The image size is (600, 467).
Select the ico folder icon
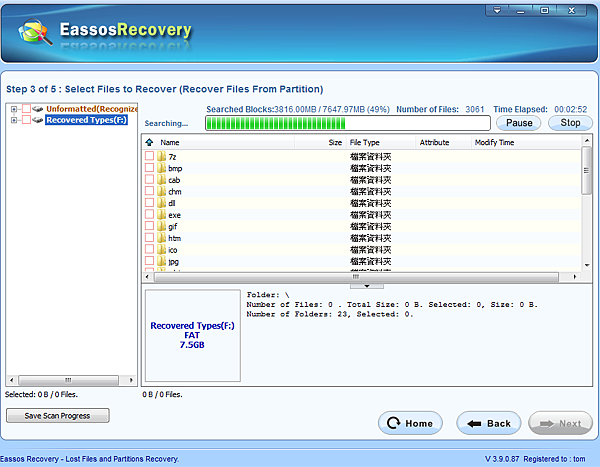pyautogui.click(x=162, y=249)
